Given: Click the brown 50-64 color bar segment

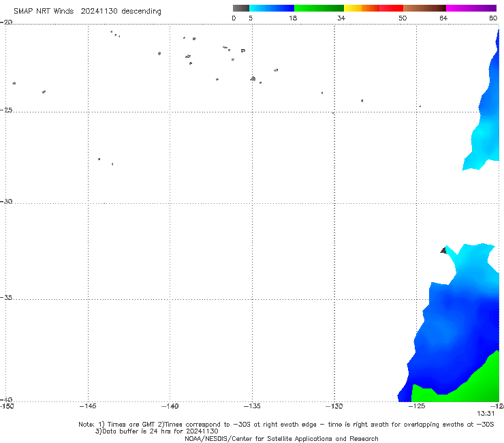Looking at the screenshot, I should (x=424, y=8).
